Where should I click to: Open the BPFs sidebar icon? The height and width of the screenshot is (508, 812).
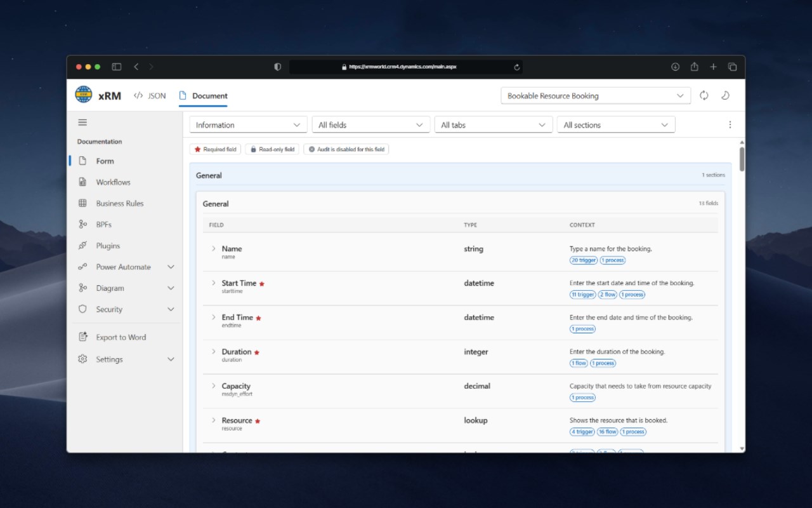[x=82, y=224]
